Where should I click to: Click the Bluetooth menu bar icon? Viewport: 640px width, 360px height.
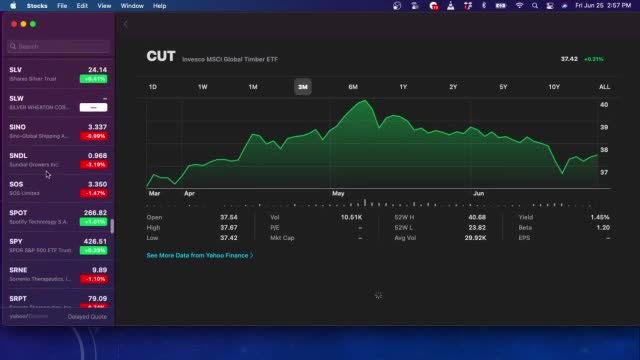[x=484, y=6]
